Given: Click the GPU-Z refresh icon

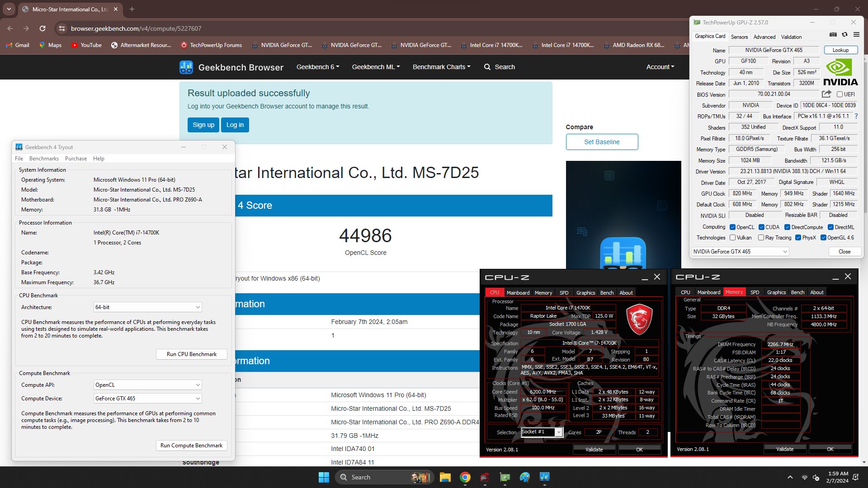Looking at the screenshot, I should [844, 35].
